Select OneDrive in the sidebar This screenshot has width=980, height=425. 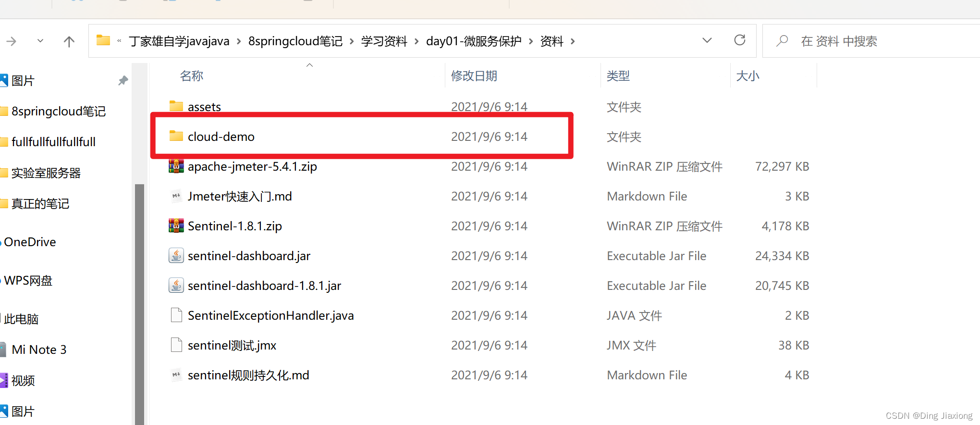[x=30, y=242]
